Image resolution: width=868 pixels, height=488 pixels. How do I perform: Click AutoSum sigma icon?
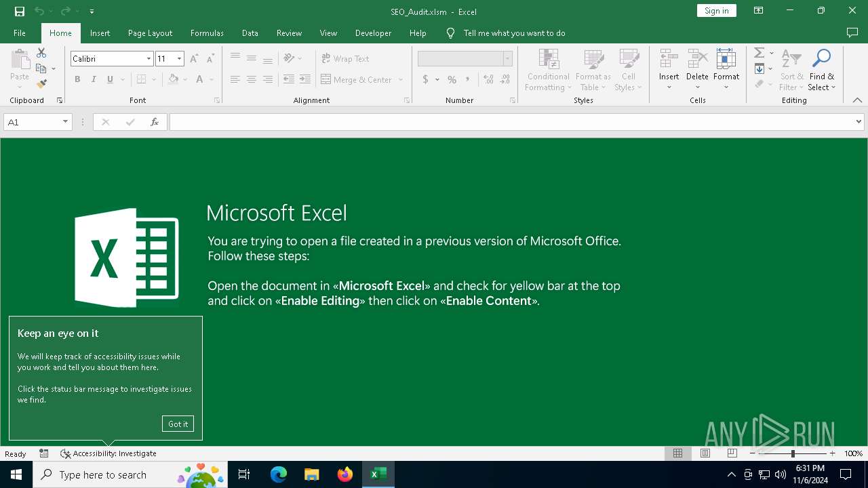click(x=759, y=53)
